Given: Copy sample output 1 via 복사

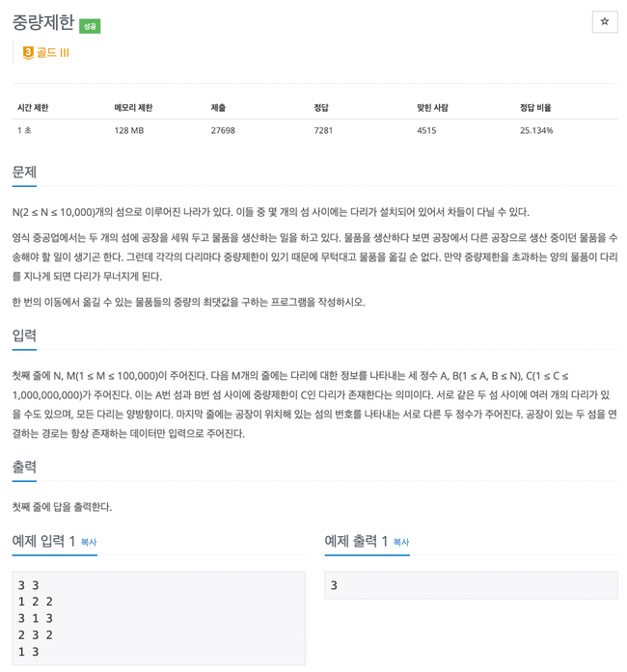Looking at the screenshot, I should pyautogui.click(x=401, y=543).
